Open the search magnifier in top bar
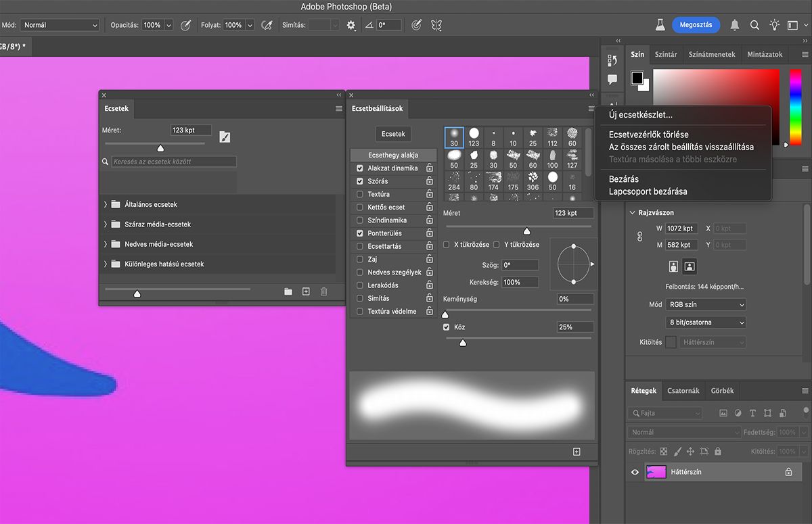 pyautogui.click(x=754, y=25)
